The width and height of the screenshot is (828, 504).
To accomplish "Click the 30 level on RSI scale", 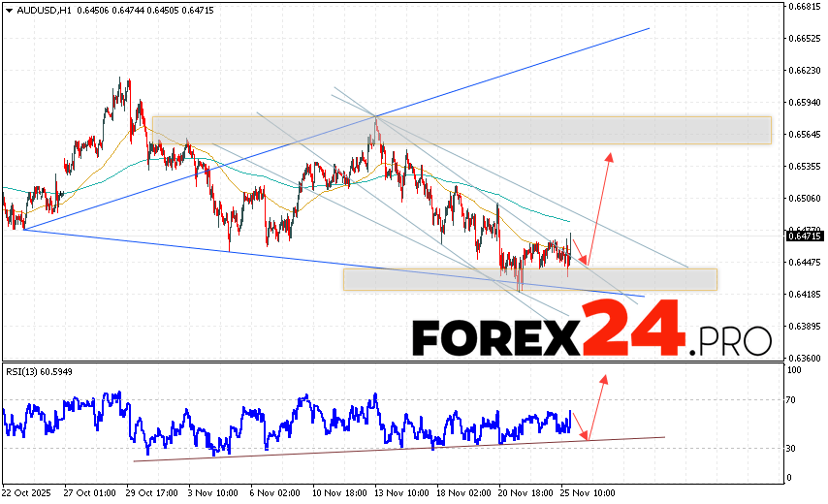I will [x=793, y=448].
